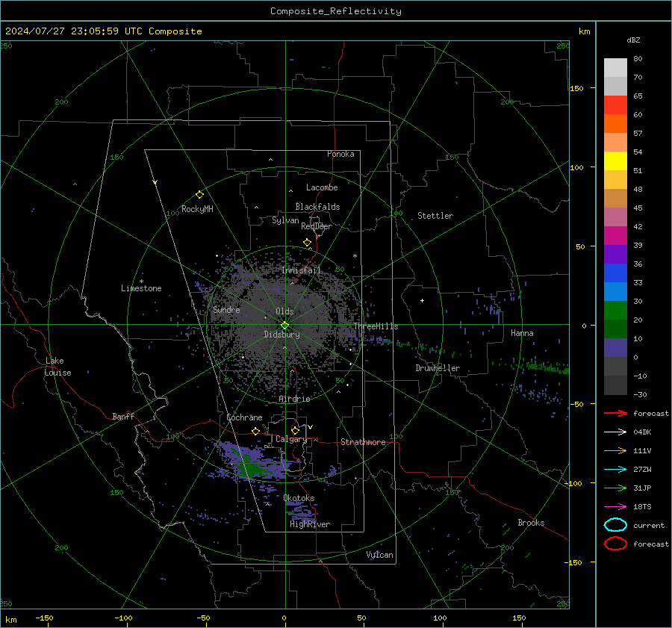672x628 pixels.
Task: Click the Hanna city label
Action: 522,333
